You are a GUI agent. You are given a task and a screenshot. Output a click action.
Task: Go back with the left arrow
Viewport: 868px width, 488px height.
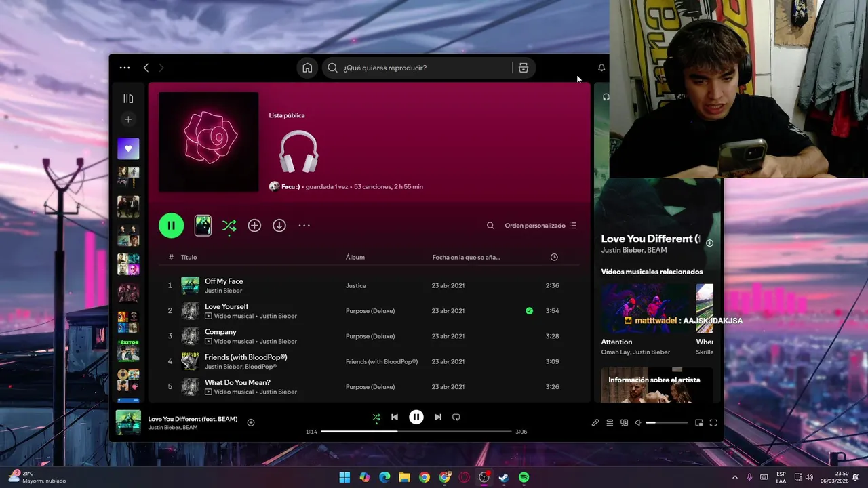click(x=146, y=68)
